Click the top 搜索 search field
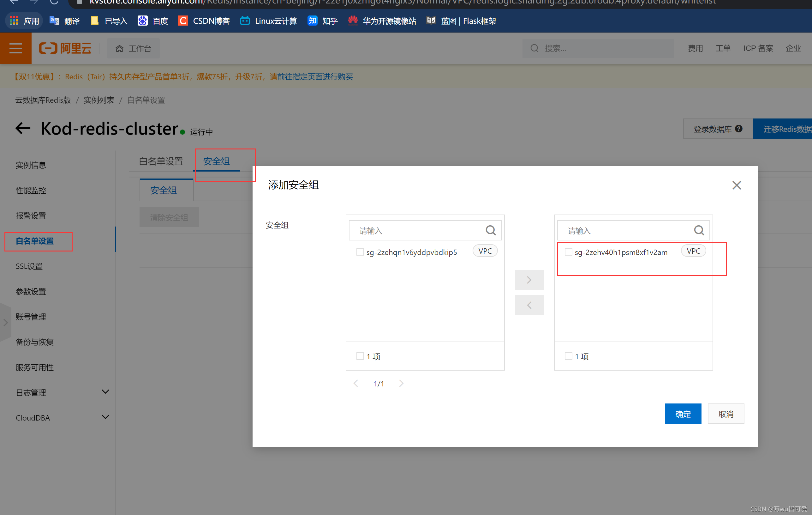Image resolution: width=812 pixels, height=515 pixels. point(598,48)
